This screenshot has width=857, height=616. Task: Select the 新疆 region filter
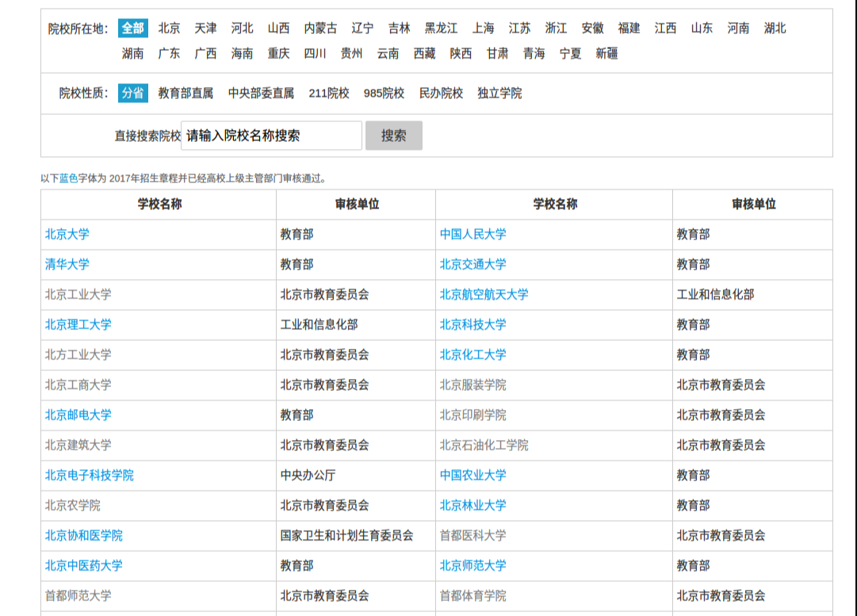point(606,53)
